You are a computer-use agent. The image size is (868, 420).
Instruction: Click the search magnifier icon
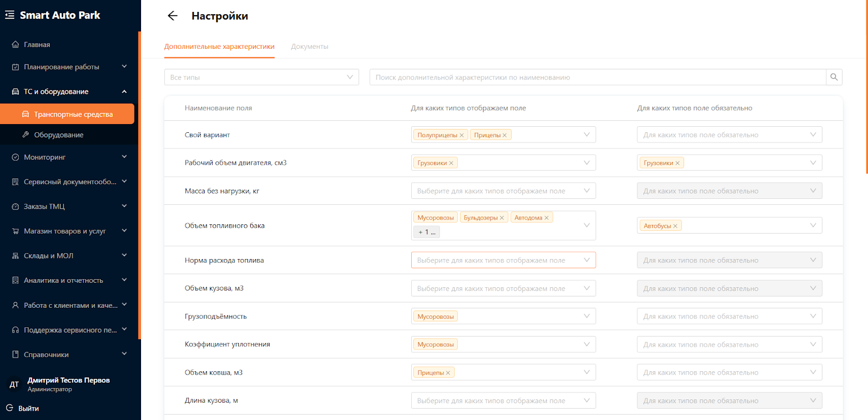tap(834, 77)
